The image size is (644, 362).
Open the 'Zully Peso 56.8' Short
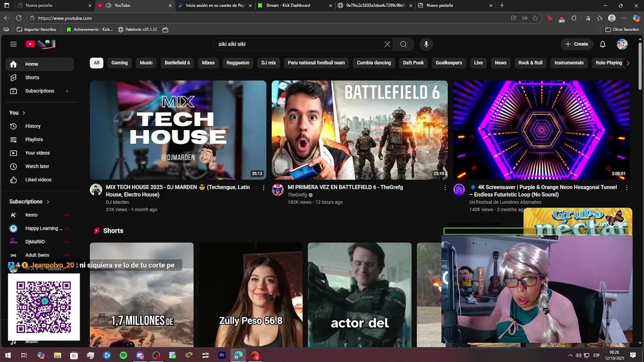coord(251,295)
